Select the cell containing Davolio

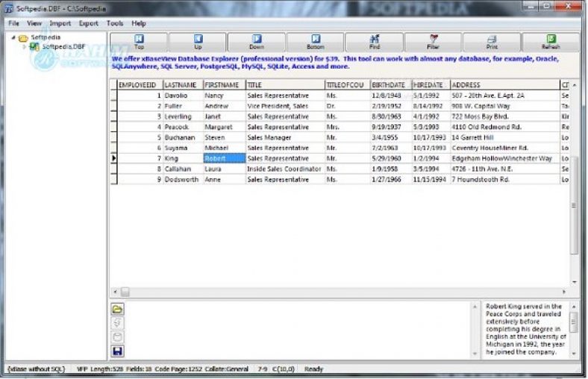click(183, 95)
